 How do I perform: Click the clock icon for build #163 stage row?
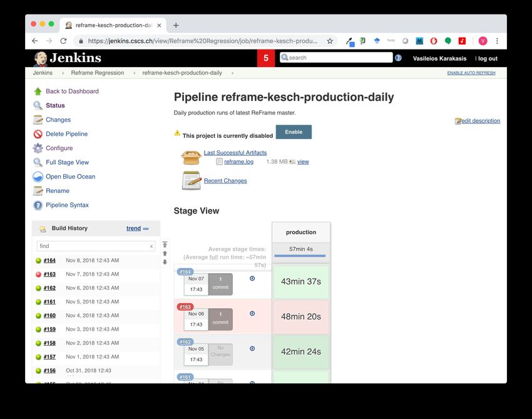(252, 313)
